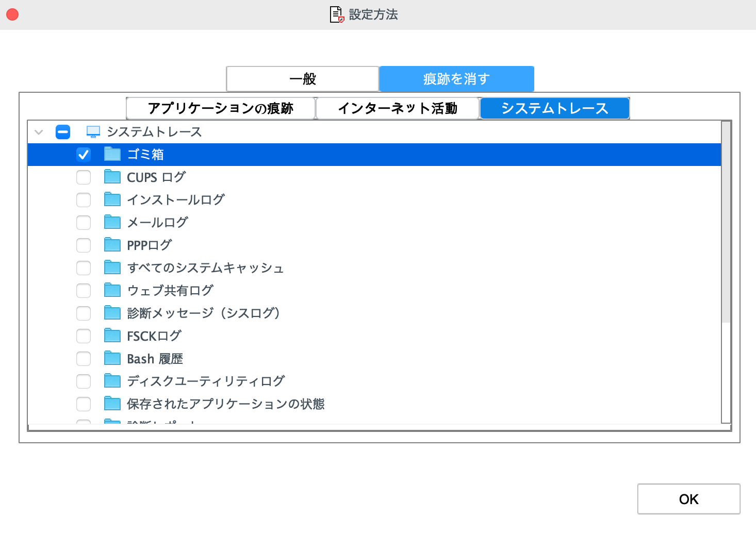756x534 pixels.
Task: Select the 保存されたアプリケーションの状態 row text
Action: [226, 404]
